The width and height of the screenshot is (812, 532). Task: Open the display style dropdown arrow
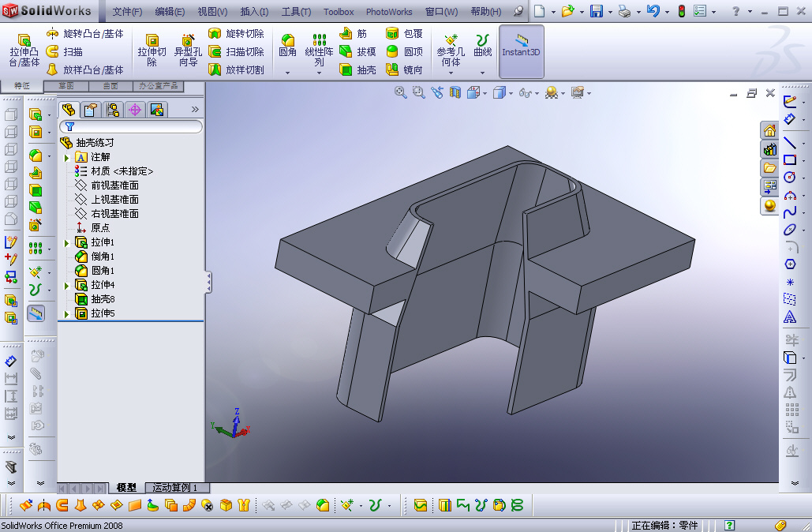[x=511, y=93]
